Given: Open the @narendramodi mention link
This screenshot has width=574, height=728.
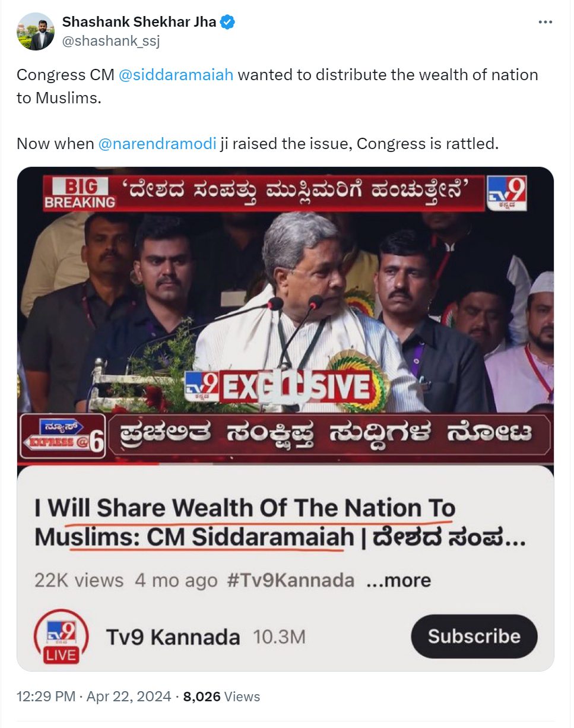Looking at the screenshot, I should click(157, 144).
